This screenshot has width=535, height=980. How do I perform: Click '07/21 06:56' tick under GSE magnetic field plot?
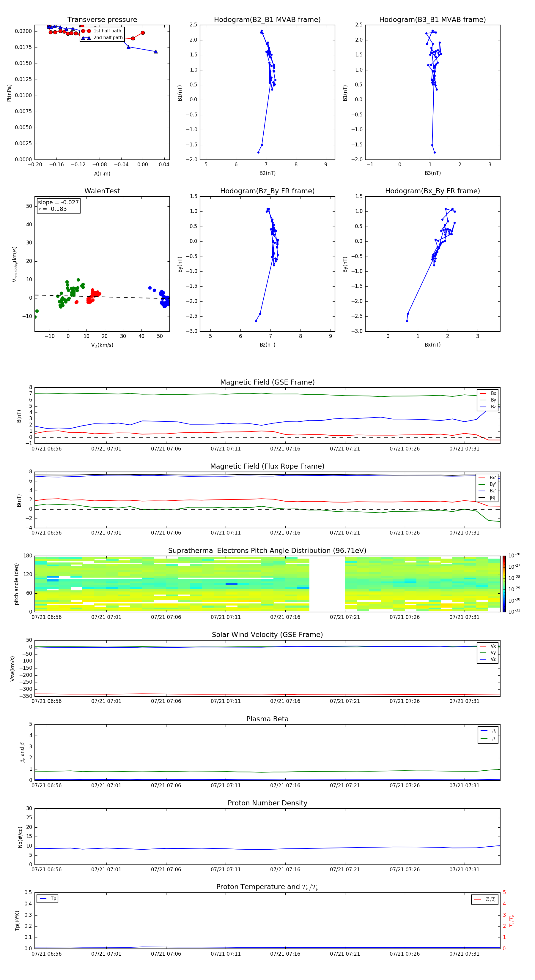[46, 448]
